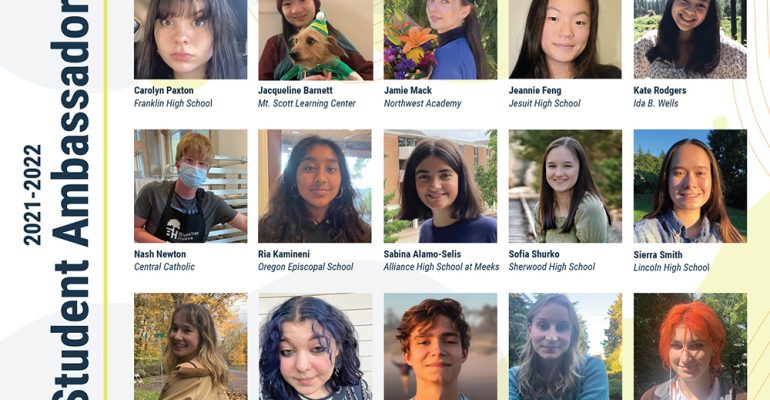Viewport: 770px width, 400px height.
Task: Click the 2021-2022 vertical heading
Action: [32, 195]
